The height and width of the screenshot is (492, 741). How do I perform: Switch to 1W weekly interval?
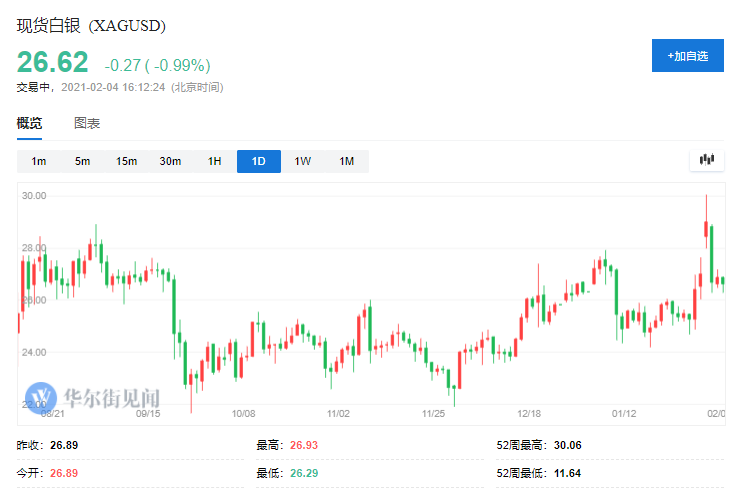pyautogui.click(x=302, y=161)
